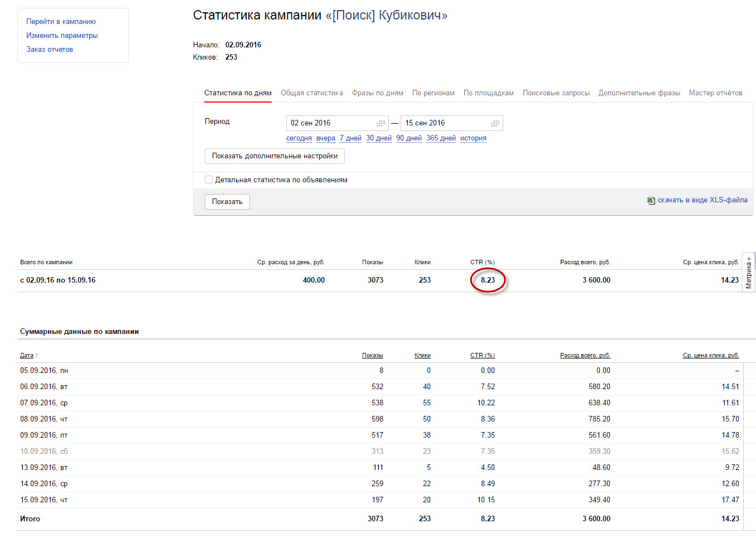Viewport: 756px width, 538px height.
Task: Open the end date calendar icon
Action: tap(495, 123)
